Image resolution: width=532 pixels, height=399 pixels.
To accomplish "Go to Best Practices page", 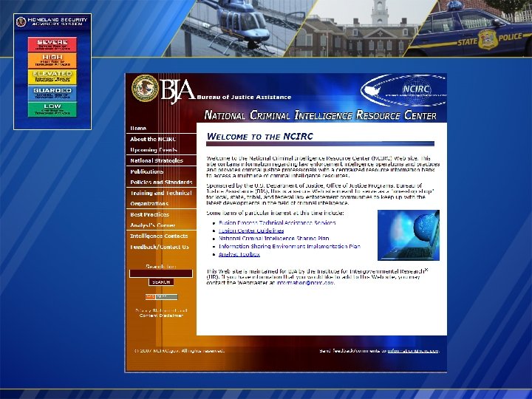I will point(149,214).
